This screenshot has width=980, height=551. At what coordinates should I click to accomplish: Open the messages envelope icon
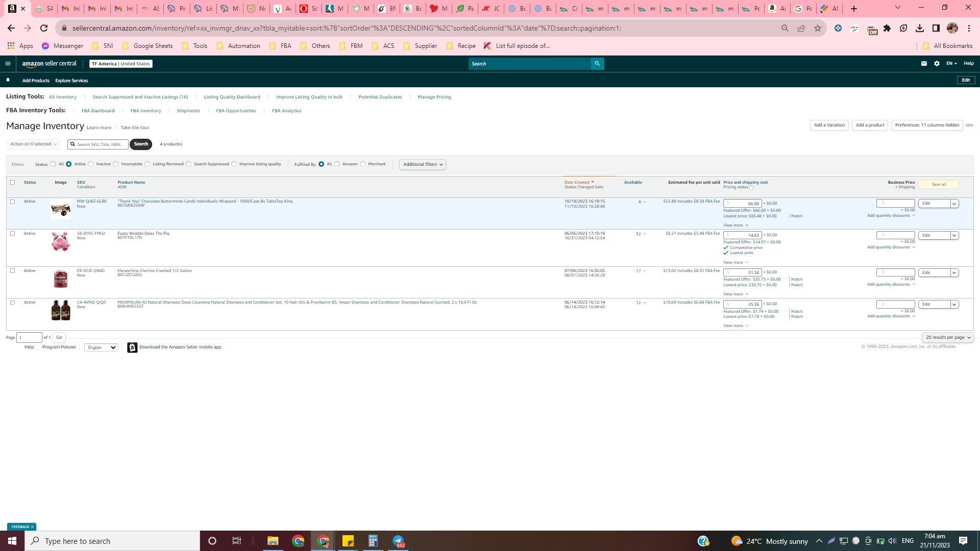(x=924, y=64)
